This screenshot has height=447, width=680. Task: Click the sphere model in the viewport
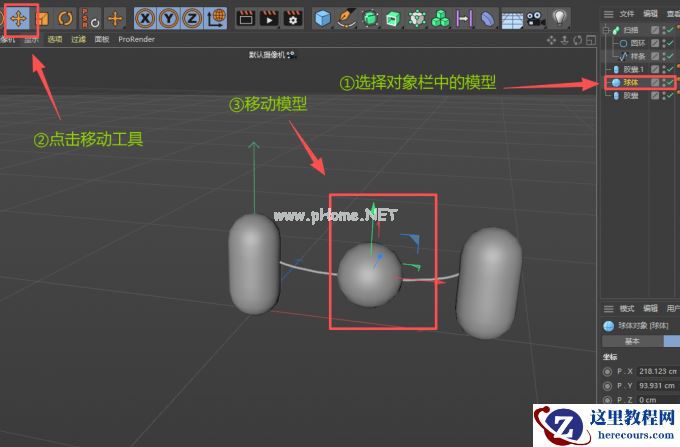coord(369,275)
